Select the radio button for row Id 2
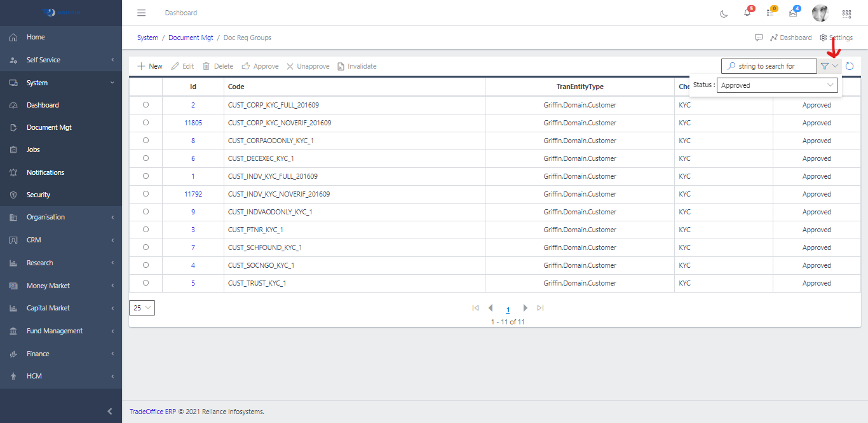Image resolution: width=868 pixels, height=423 pixels. click(146, 104)
